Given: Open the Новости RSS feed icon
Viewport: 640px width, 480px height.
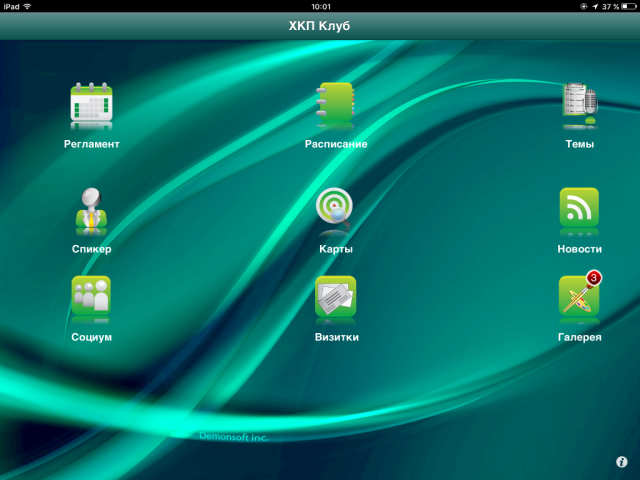Looking at the screenshot, I should coord(579,207).
